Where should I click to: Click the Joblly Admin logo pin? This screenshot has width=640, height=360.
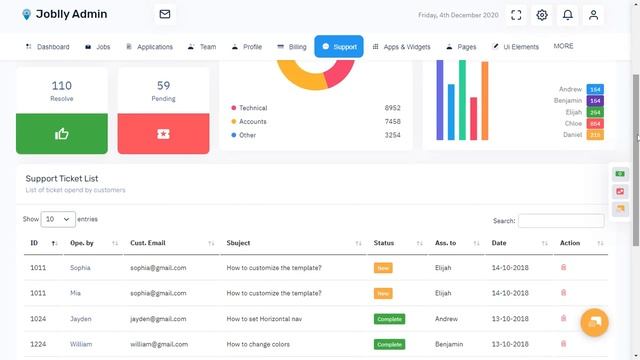[27, 15]
